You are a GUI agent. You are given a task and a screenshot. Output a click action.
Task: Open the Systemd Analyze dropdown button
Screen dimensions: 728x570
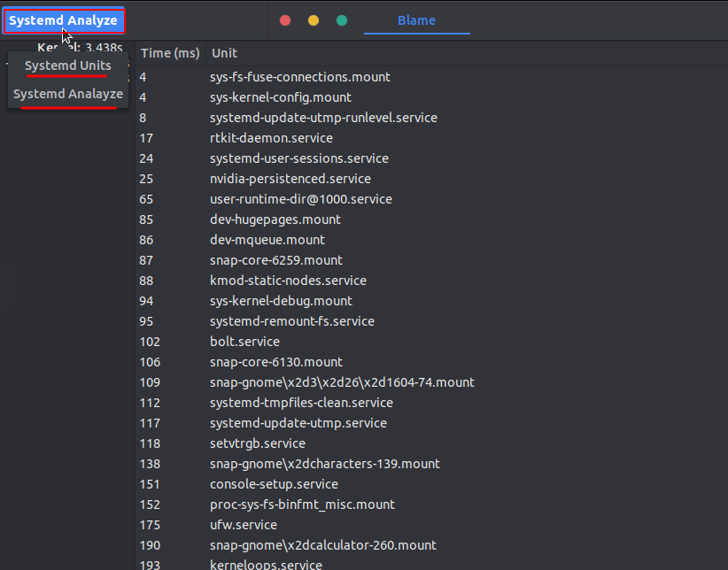(64, 20)
